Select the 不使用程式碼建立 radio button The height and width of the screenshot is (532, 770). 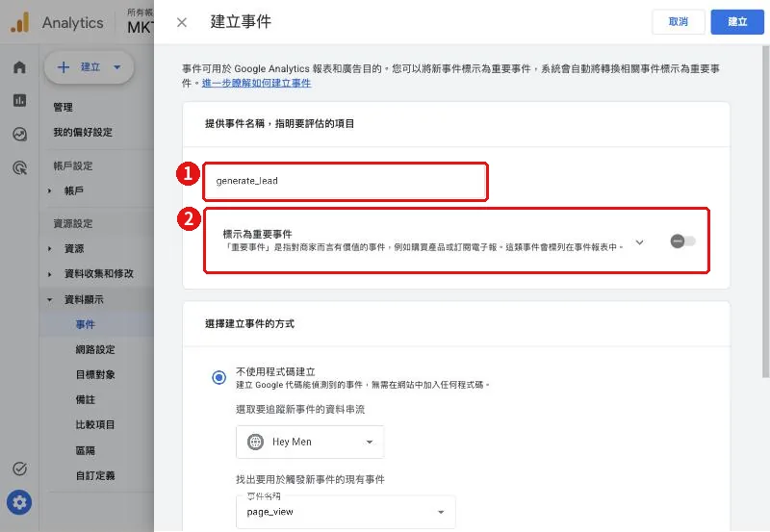click(219, 377)
